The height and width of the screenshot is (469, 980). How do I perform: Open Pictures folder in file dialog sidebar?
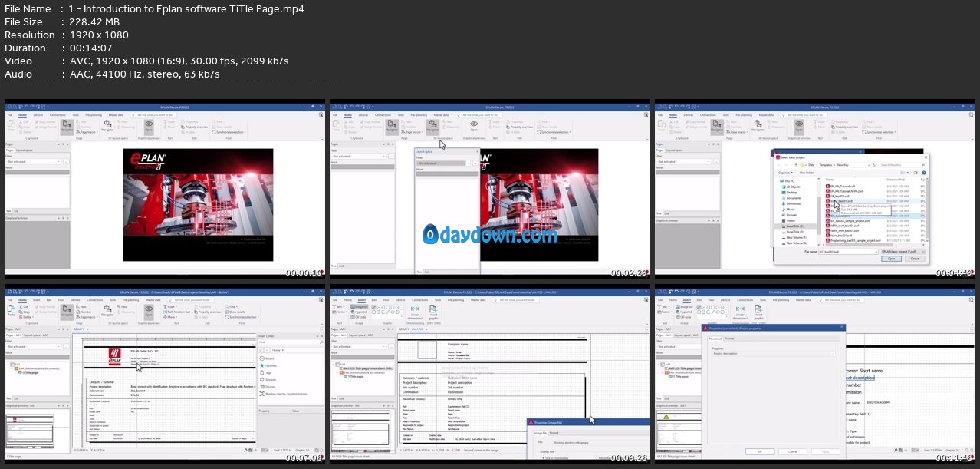pos(790,215)
